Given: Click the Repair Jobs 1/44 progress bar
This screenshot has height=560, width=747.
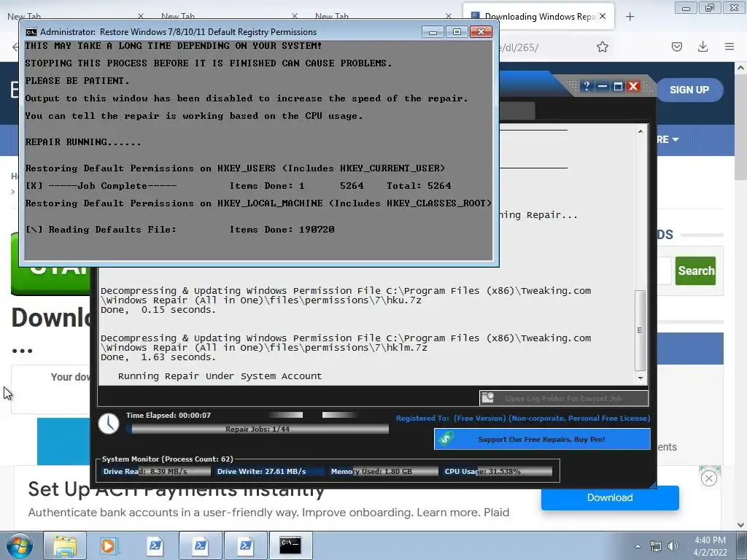Looking at the screenshot, I should tap(258, 429).
